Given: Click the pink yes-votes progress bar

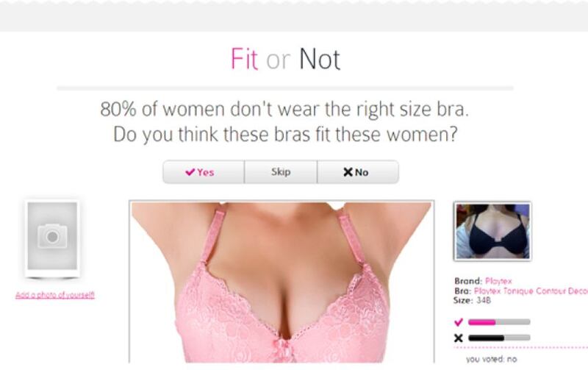Looking at the screenshot, I should [x=499, y=322].
